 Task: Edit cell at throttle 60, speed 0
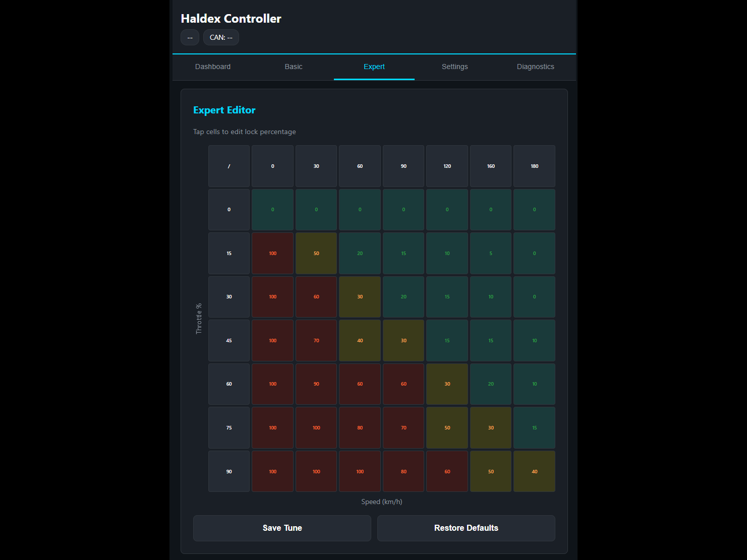point(272,384)
